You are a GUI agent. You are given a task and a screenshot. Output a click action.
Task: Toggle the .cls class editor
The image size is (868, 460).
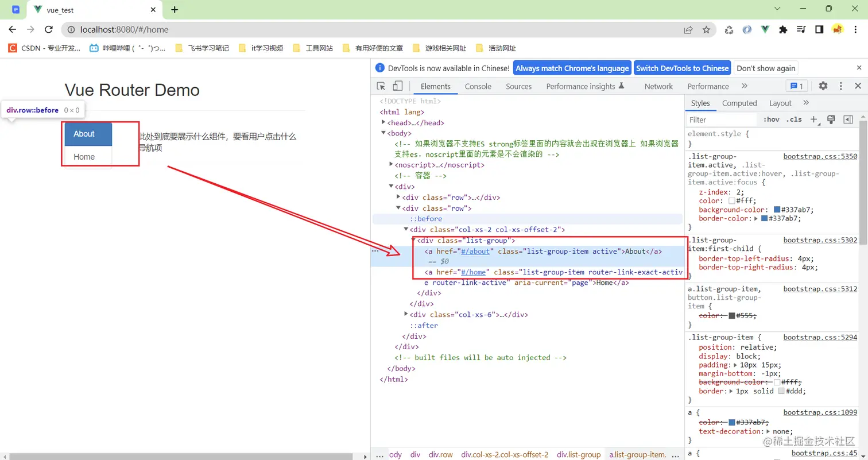(x=794, y=119)
